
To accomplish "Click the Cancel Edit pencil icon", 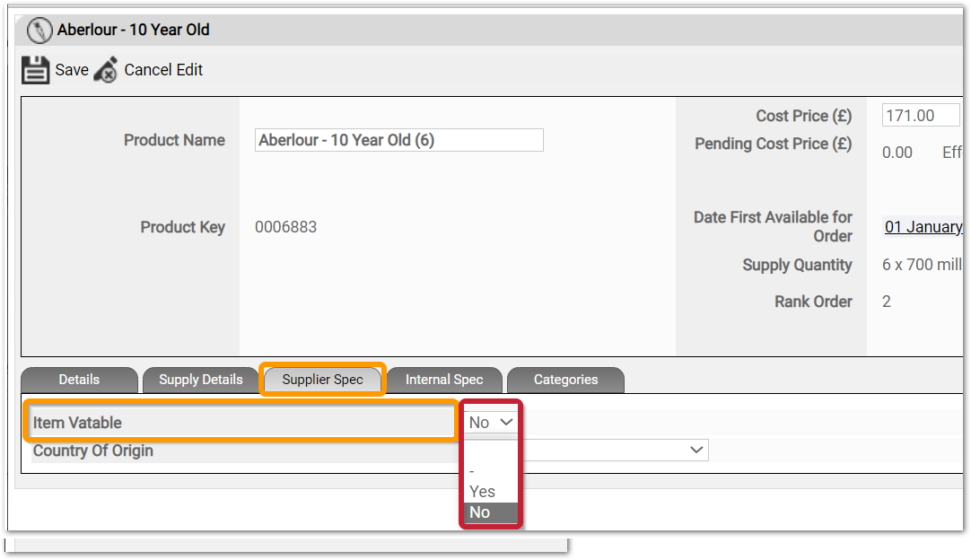I will point(106,70).
